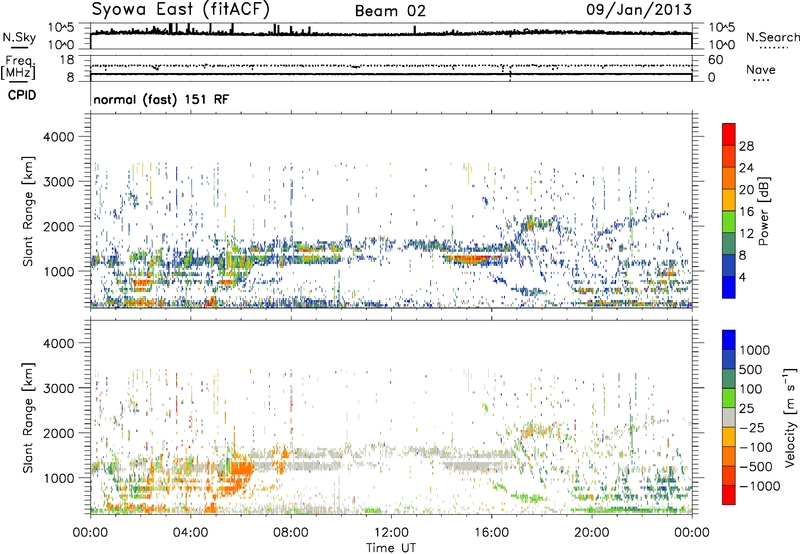Click the Power scale value "4"
The width and height of the screenshot is (800, 554).
pyautogui.click(x=742, y=277)
